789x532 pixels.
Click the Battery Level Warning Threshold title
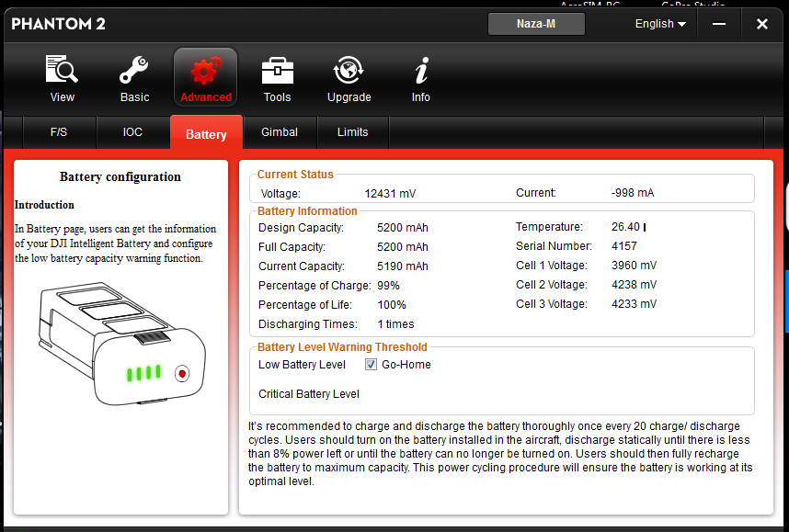click(x=342, y=347)
